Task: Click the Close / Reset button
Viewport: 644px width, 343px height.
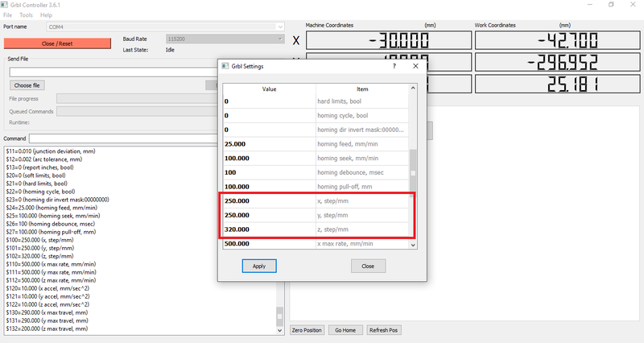Action: pos(57,43)
